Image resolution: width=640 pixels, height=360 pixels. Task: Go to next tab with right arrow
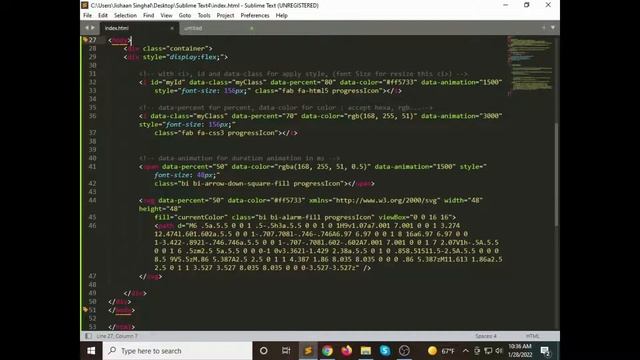point(93,28)
